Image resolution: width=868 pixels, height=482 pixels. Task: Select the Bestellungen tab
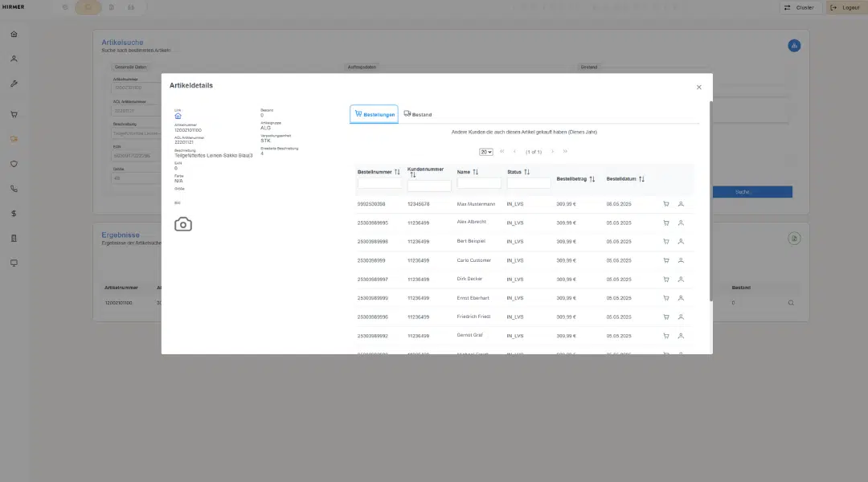click(375, 114)
